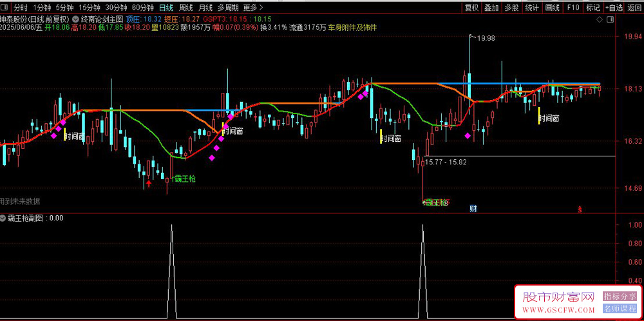This screenshot has width=644, height=321.
Task: Click the diamond icon above price axis
Action: coord(600,19)
